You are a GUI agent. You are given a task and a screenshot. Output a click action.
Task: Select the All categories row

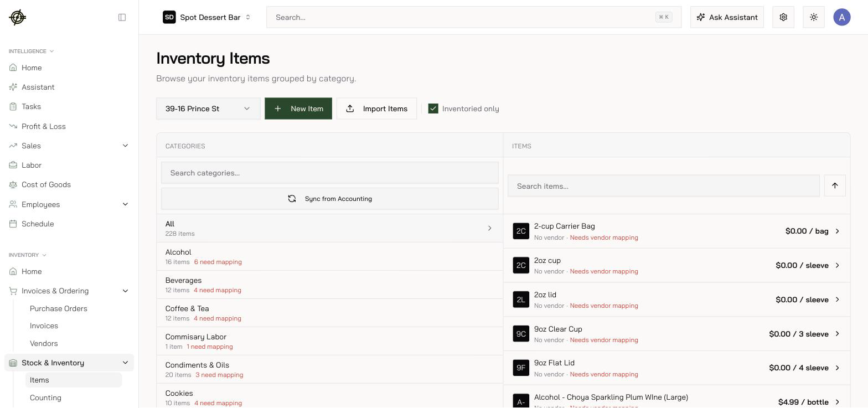click(330, 228)
